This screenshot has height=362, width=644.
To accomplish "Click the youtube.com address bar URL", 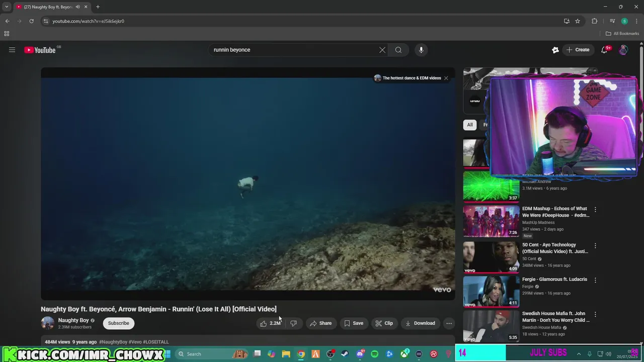I will [x=89, y=21].
